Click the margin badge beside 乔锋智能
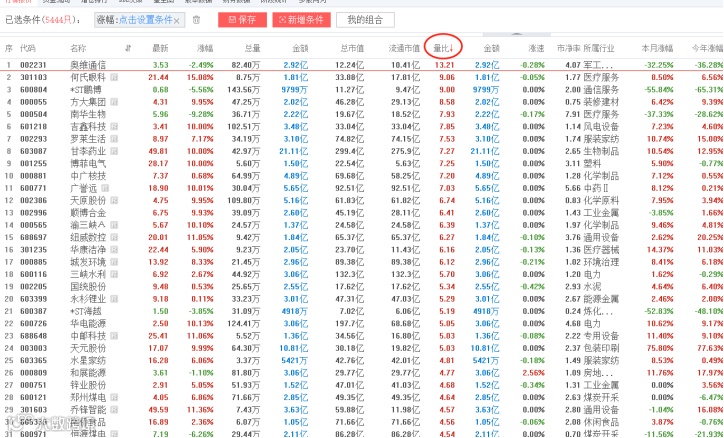Viewport: 724px width, 438px height. click(114, 409)
